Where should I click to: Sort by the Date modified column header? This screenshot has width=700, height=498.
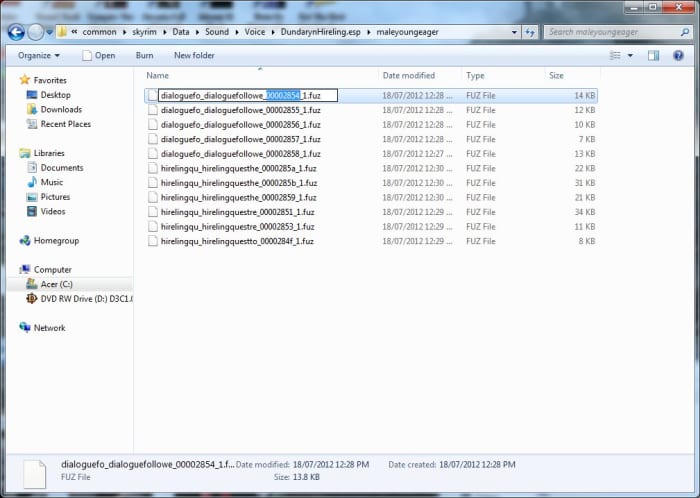409,76
